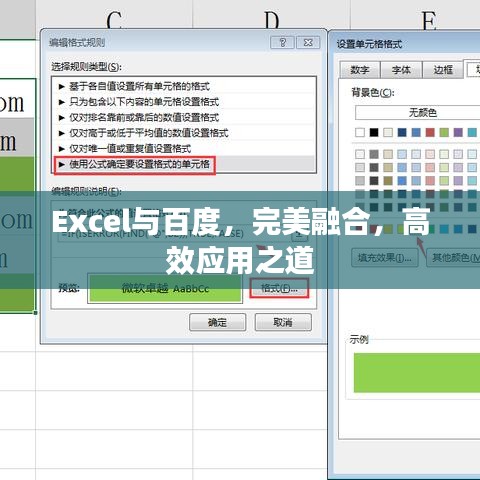Pick the black color swatch
Image resolution: width=480 pixels, height=480 pixels.
[374, 132]
